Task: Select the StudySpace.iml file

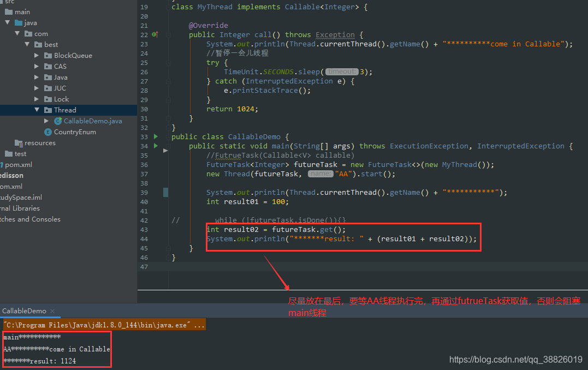Action: coord(21,197)
